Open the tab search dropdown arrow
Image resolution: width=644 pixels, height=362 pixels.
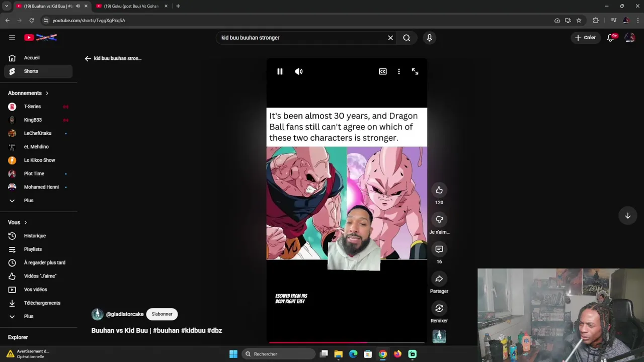click(7, 6)
